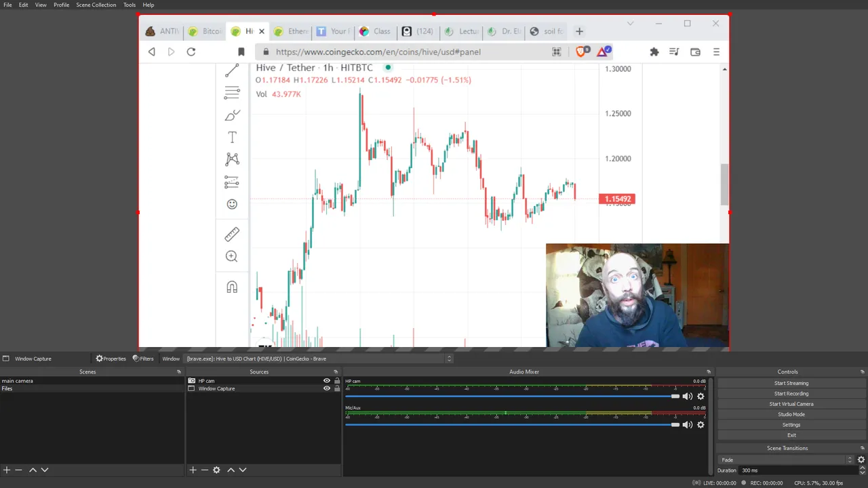Screen dimensions: 868x488
Task: Open the File menu
Action: (x=7, y=5)
